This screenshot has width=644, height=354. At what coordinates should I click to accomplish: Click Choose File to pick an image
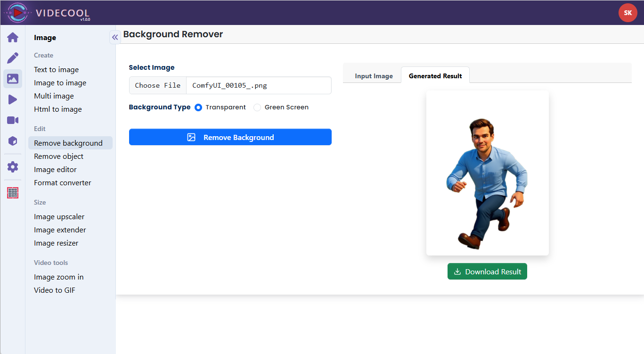tap(158, 85)
